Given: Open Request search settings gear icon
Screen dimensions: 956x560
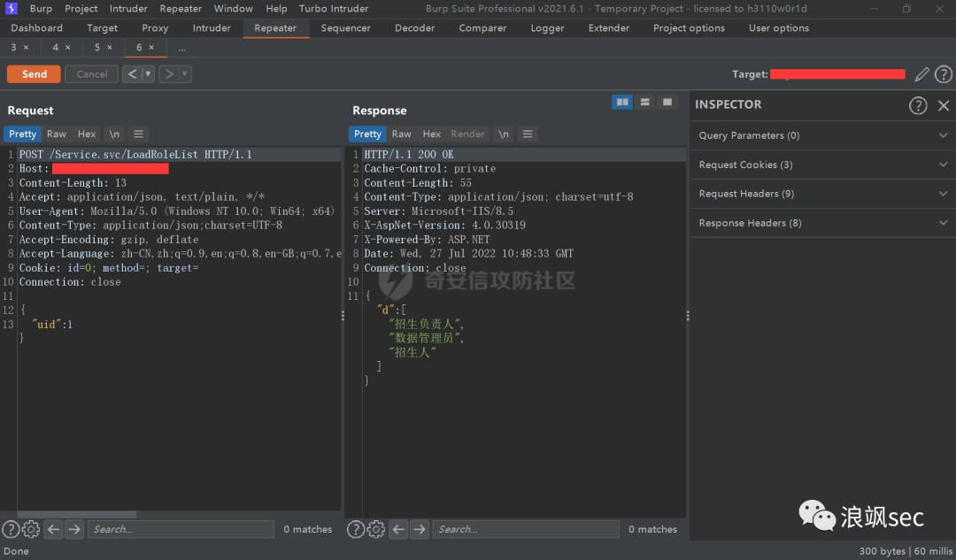Looking at the screenshot, I should [x=31, y=529].
